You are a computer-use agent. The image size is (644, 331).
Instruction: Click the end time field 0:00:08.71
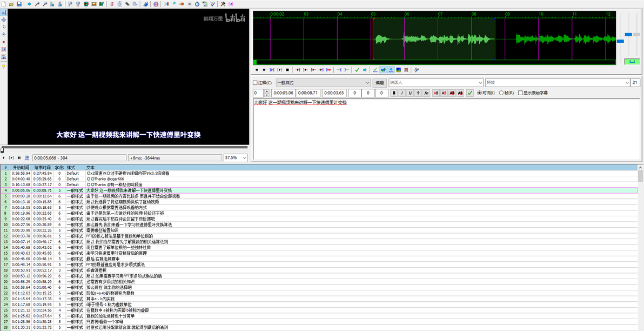(308, 94)
